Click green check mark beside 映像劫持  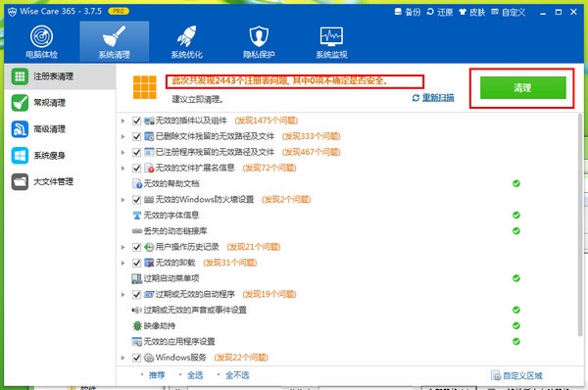click(x=516, y=325)
